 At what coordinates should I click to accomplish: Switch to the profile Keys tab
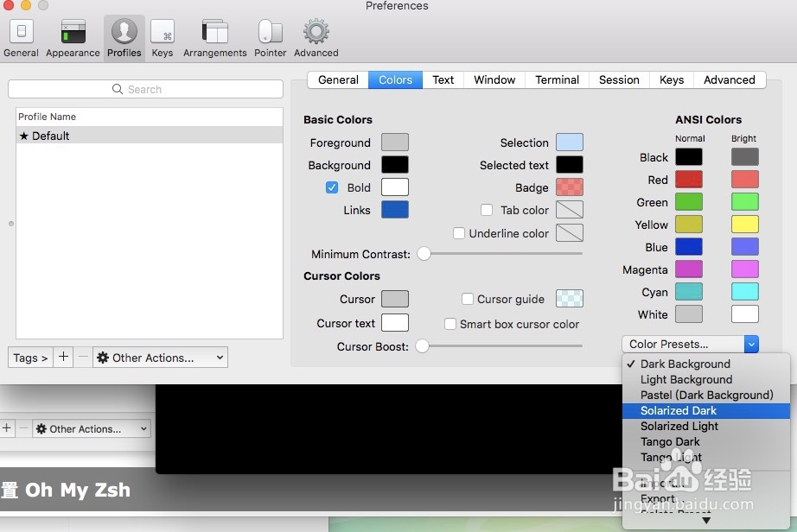pos(672,79)
